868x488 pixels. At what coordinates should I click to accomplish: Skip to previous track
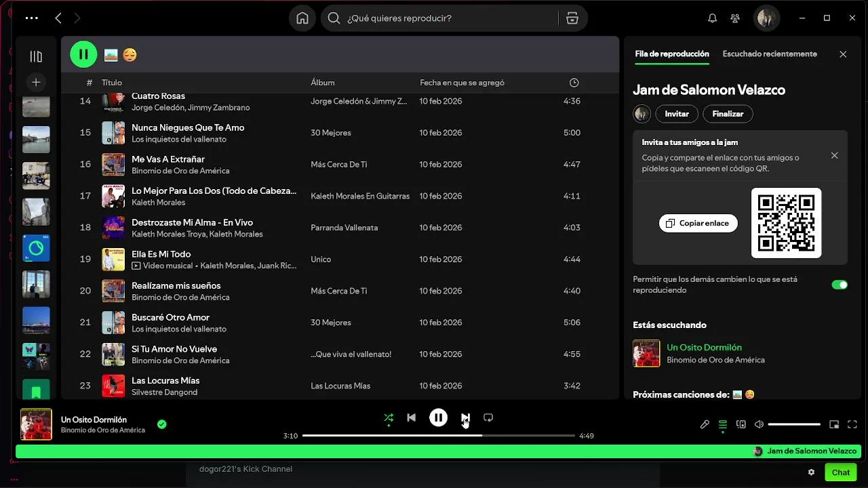click(411, 418)
